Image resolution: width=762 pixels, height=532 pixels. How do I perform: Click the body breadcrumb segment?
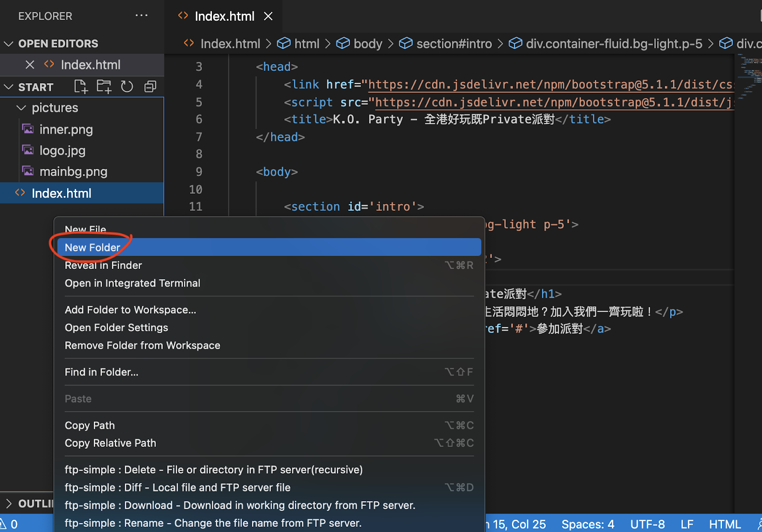[368, 44]
